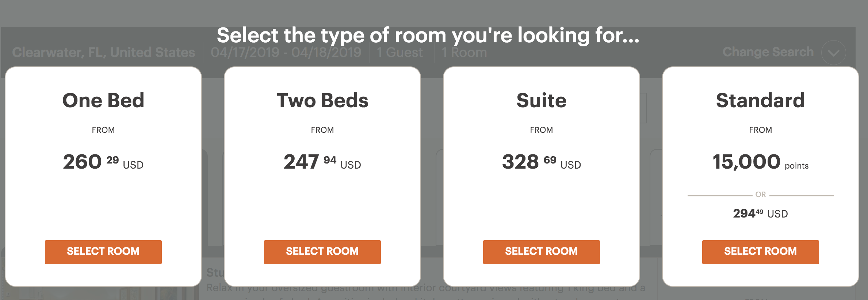Choose Select Room under Two Beds
868x300 pixels.
click(322, 252)
